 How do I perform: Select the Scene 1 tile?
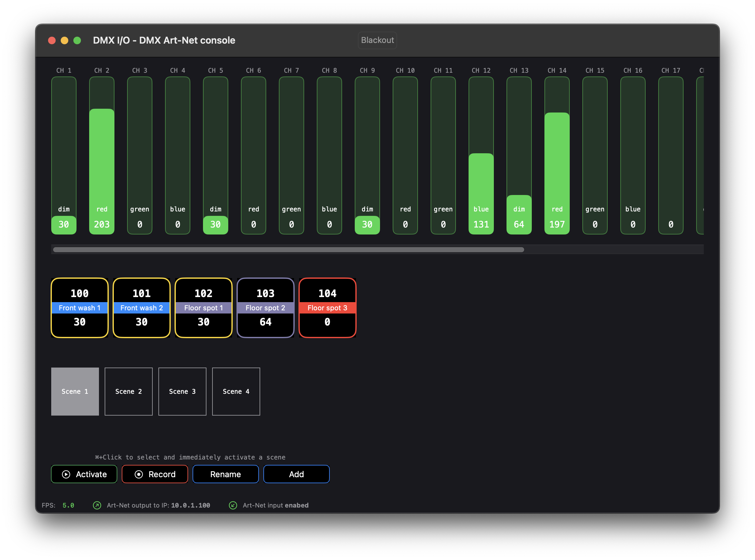click(x=75, y=391)
